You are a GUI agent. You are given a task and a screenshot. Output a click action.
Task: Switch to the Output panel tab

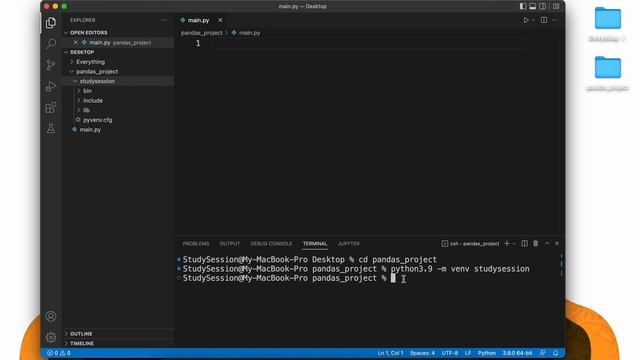click(230, 244)
